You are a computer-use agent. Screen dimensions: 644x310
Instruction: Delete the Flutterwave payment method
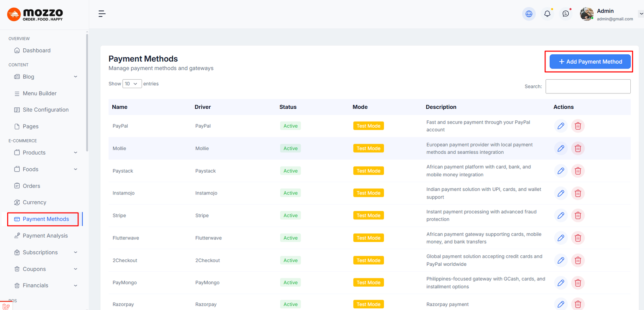point(578,238)
